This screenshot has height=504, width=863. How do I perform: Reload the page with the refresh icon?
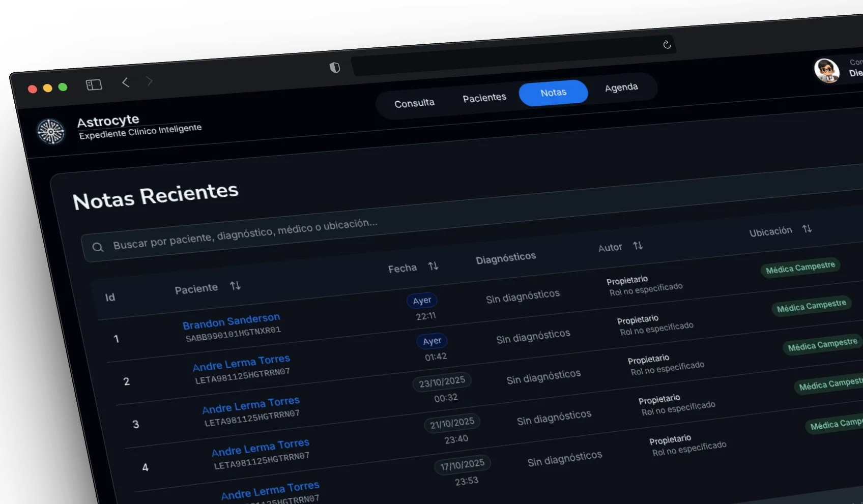tap(667, 45)
